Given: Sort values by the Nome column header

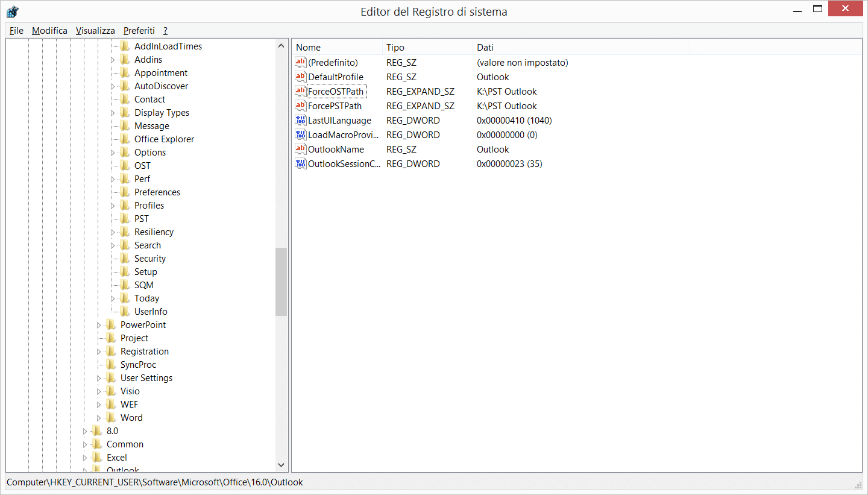Looking at the screenshot, I should (x=337, y=47).
